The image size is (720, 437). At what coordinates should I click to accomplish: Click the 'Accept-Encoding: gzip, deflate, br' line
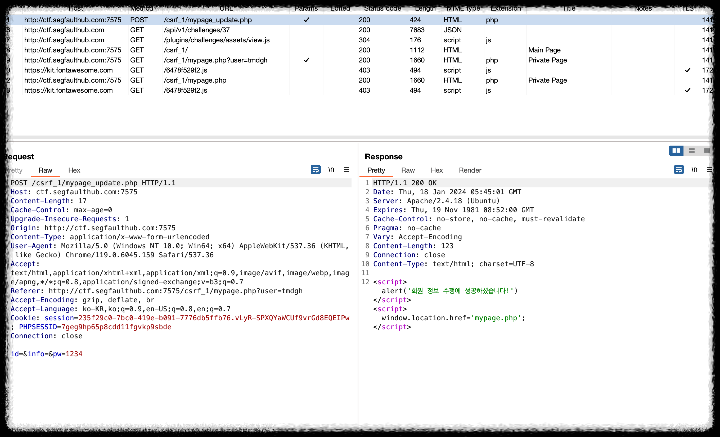pos(83,300)
